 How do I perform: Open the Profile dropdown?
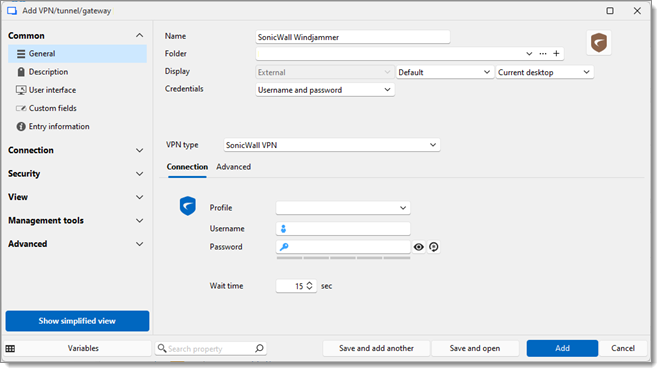click(343, 208)
